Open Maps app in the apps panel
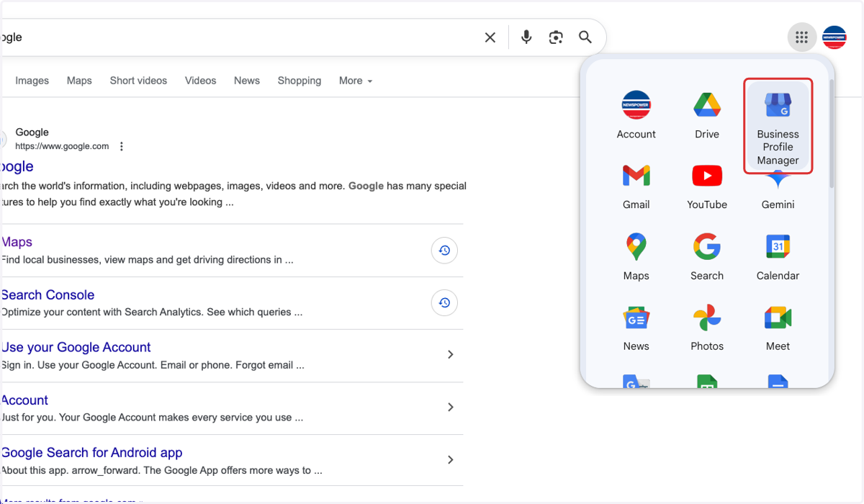 coord(636,256)
